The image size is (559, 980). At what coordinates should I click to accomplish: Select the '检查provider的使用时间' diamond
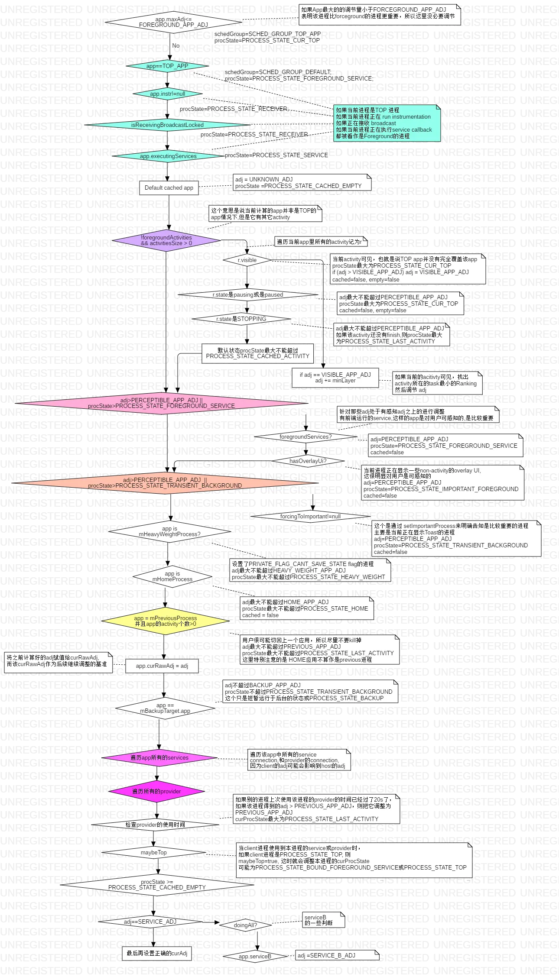155,825
